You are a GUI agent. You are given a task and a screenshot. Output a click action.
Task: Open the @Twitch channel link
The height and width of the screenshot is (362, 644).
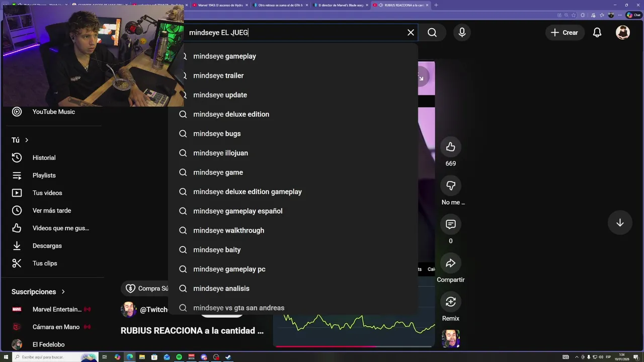pos(153,310)
